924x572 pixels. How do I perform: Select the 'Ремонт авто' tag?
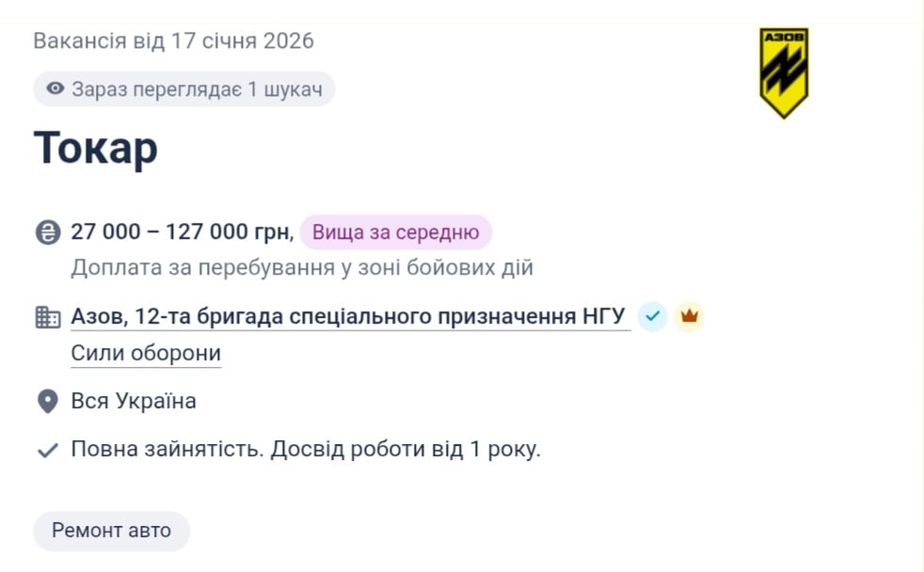pyautogui.click(x=110, y=531)
